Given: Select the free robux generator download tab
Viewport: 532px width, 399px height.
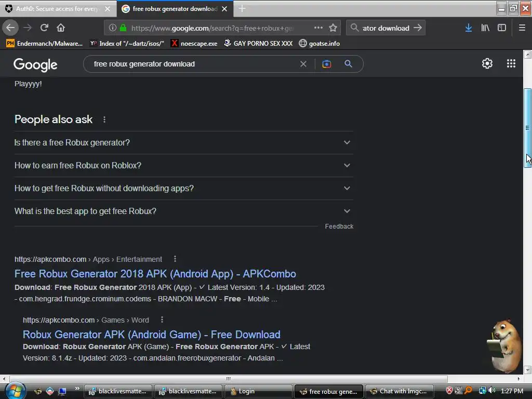Looking at the screenshot, I should pyautogui.click(x=175, y=9).
